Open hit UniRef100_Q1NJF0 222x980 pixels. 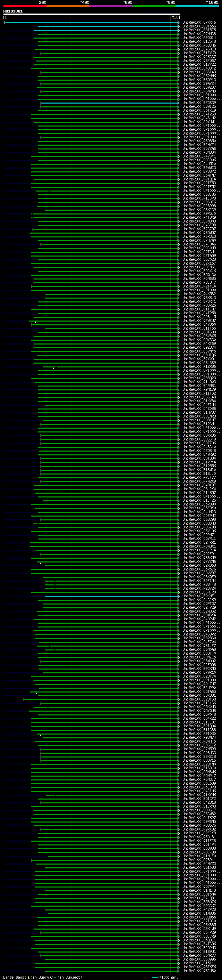point(199,856)
